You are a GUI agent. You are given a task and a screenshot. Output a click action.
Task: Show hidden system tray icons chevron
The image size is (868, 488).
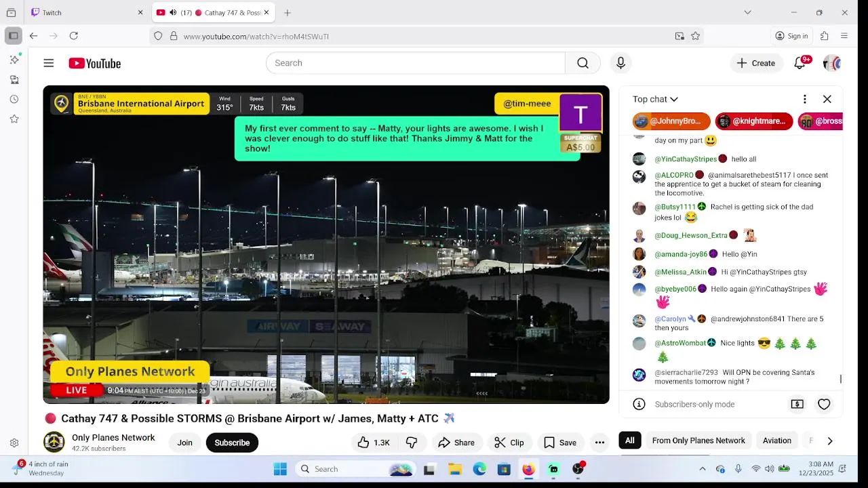click(x=703, y=469)
